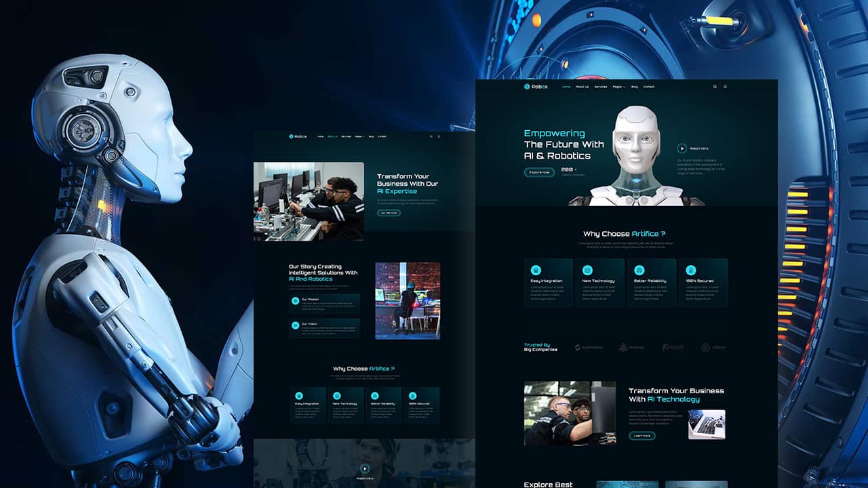The height and width of the screenshot is (488, 868).
Task: Play the Watch Intro video button
Action: pyautogui.click(x=682, y=148)
